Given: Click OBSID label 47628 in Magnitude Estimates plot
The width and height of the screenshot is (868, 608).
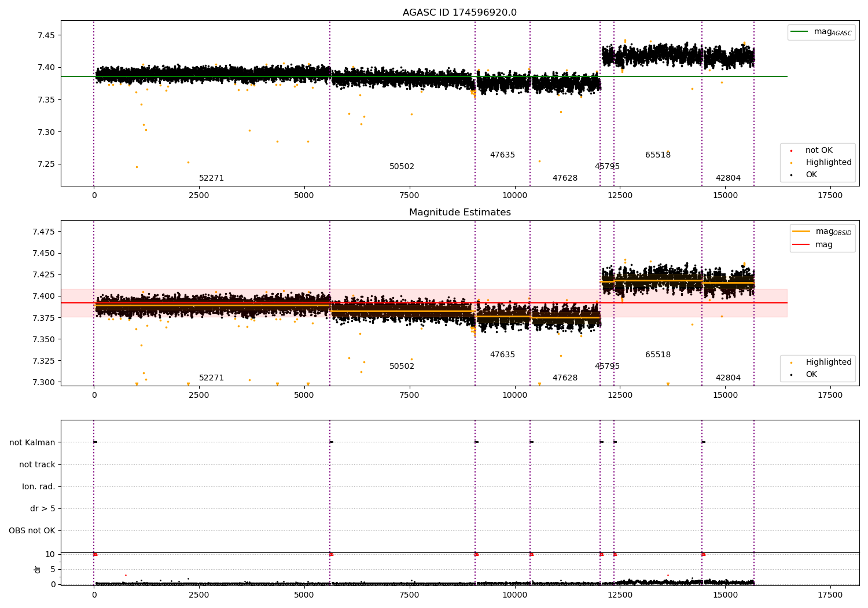Looking at the screenshot, I should (x=565, y=378).
